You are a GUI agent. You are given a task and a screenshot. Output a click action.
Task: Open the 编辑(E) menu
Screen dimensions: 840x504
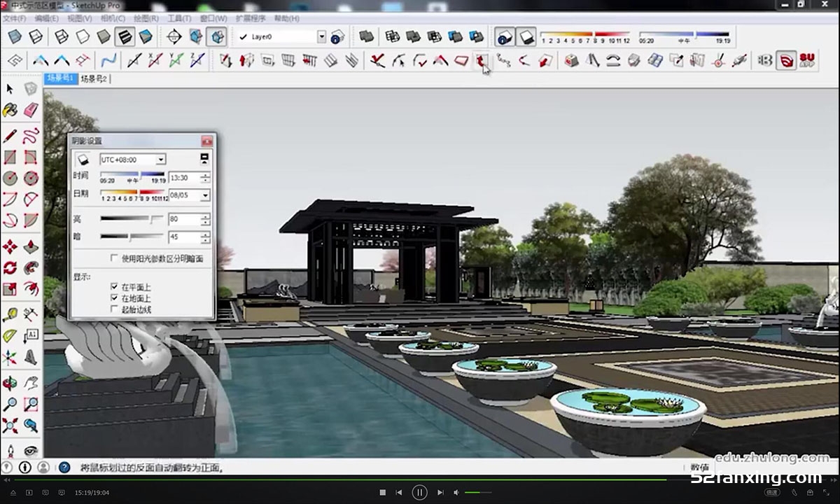pyautogui.click(x=47, y=18)
